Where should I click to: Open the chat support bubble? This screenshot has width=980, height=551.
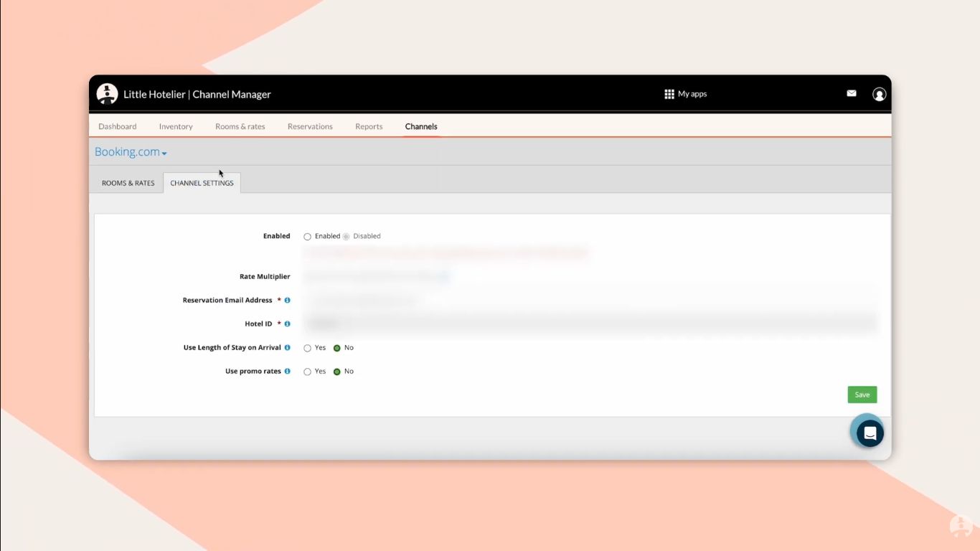(x=870, y=433)
